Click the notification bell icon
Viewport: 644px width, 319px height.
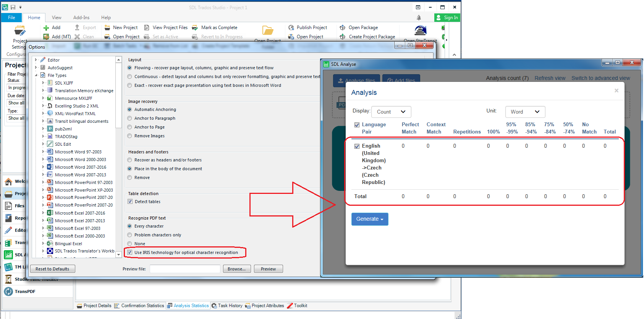(x=419, y=18)
